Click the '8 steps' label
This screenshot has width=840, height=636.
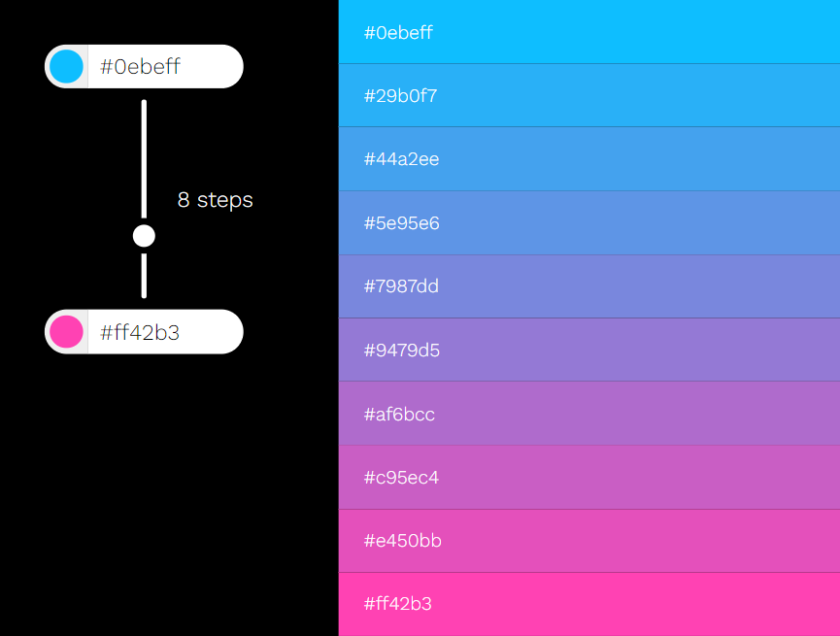coord(215,200)
